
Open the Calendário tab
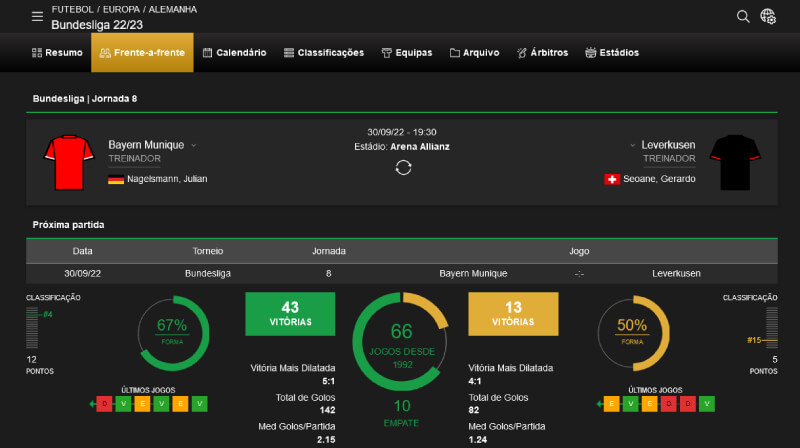tap(235, 53)
